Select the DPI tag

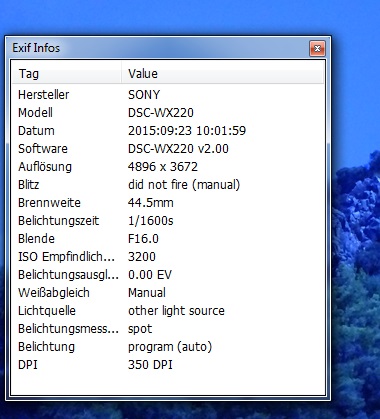click(28, 365)
